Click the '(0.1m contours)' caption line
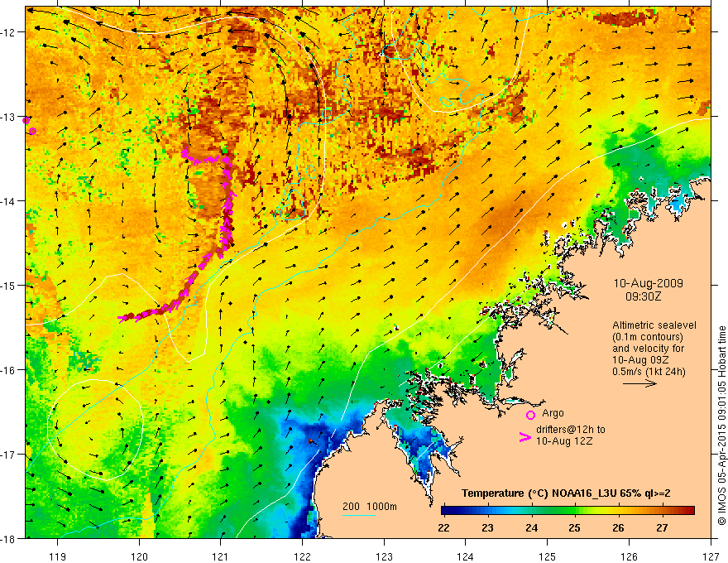 coord(648,337)
